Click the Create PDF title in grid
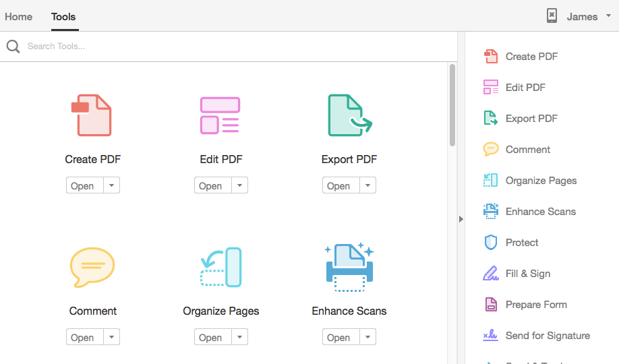Image resolution: width=619 pixels, height=364 pixels. tap(93, 159)
